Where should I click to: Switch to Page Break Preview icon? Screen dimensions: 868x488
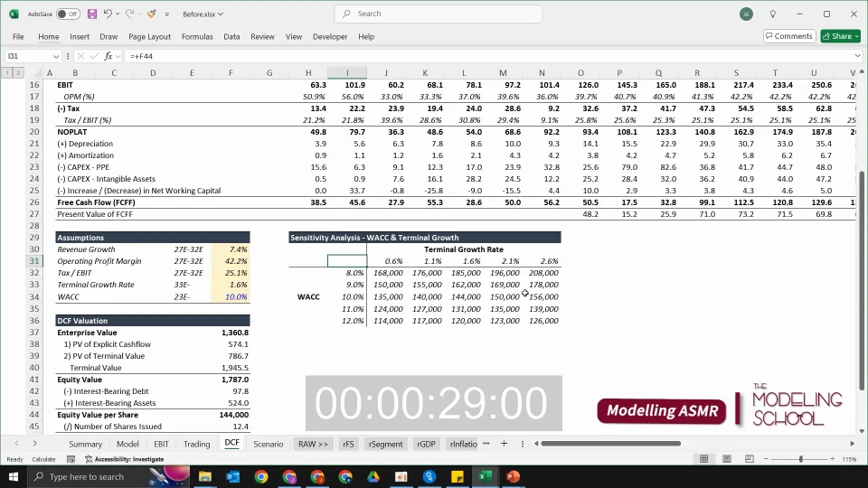(749, 459)
